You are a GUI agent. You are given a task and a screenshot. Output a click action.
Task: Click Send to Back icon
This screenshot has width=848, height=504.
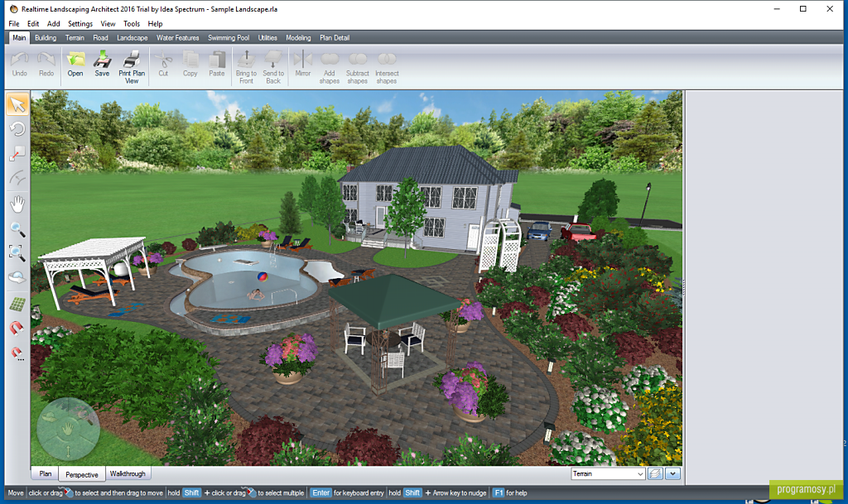pos(273,68)
